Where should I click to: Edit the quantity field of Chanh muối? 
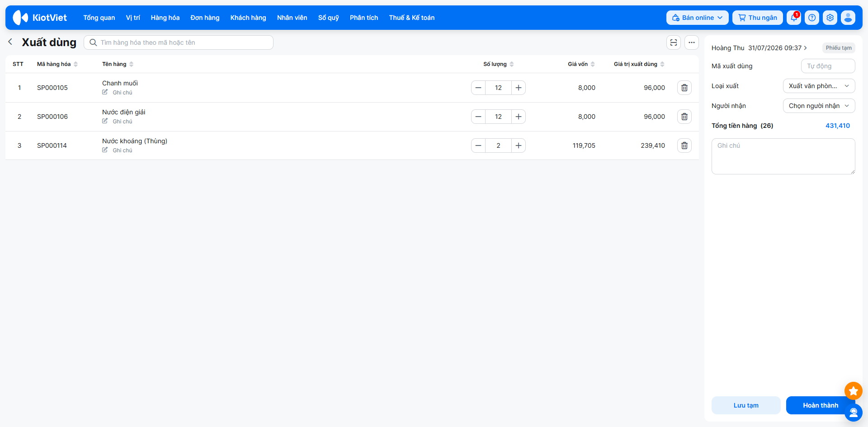coord(498,88)
